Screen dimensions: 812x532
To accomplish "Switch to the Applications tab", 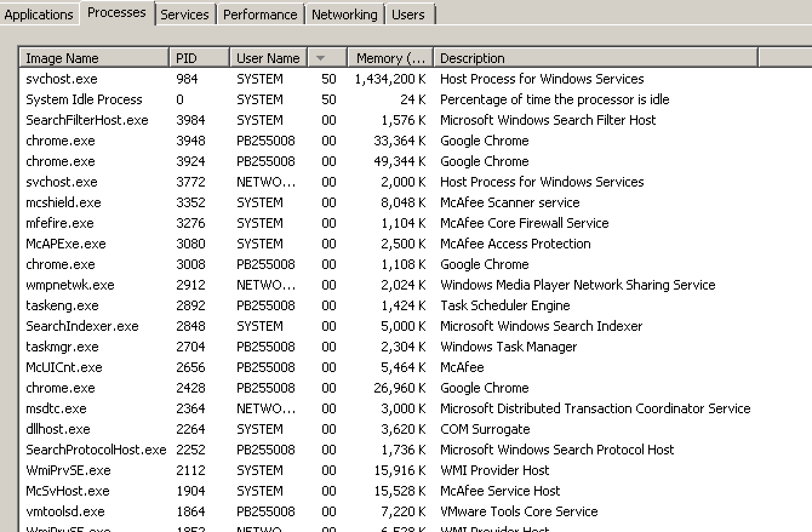I will (x=39, y=14).
